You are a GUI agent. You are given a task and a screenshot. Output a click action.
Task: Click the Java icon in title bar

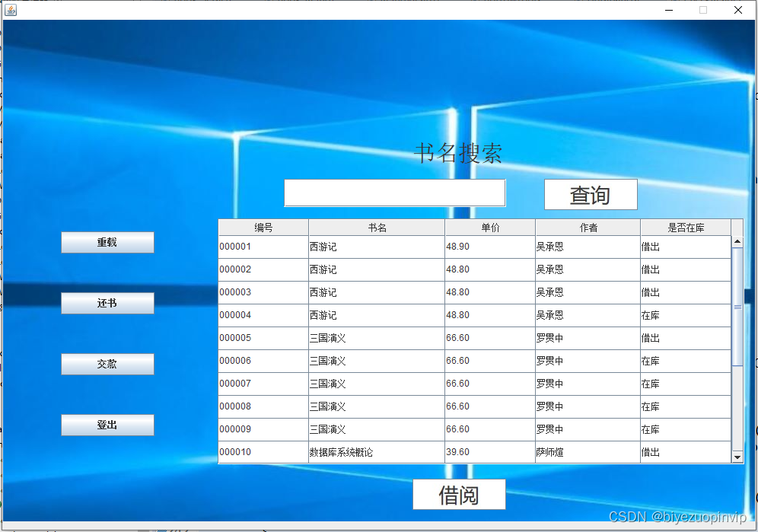[10, 10]
